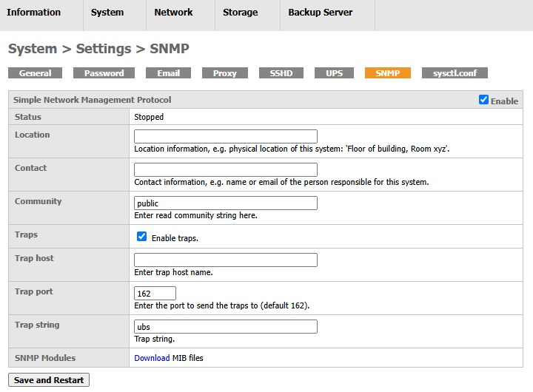Uncheck the Enable traps checkbox
The width and height of the screenshot is (533, 392).
point(142,237)
